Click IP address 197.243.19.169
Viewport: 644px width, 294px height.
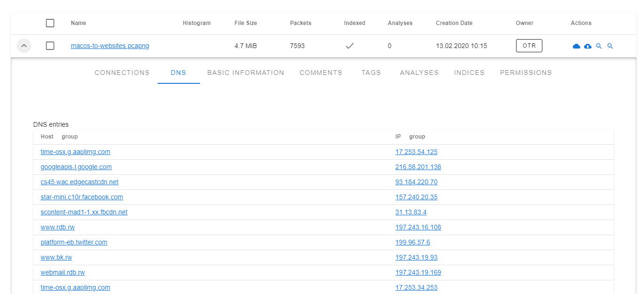418,273
